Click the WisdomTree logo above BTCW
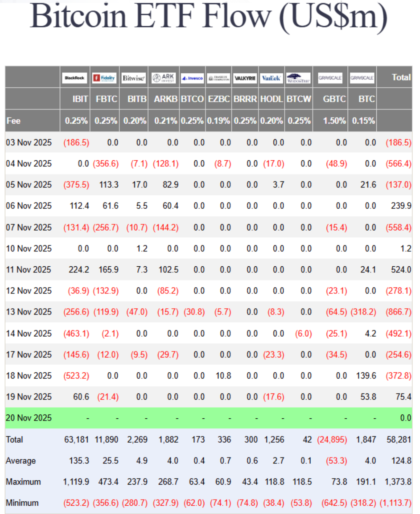420x514 pixels. tap(298, 78)
